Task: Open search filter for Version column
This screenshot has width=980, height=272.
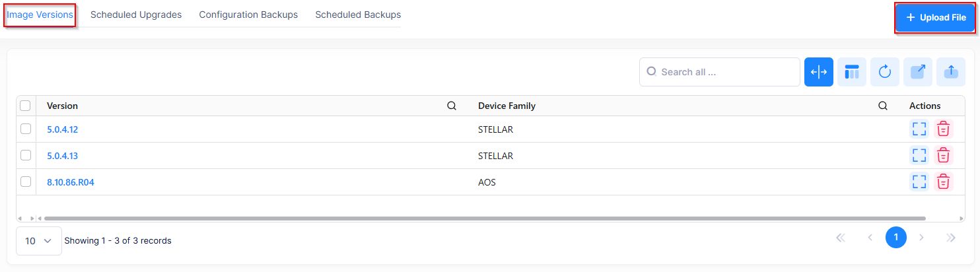Action: [452, 106]
